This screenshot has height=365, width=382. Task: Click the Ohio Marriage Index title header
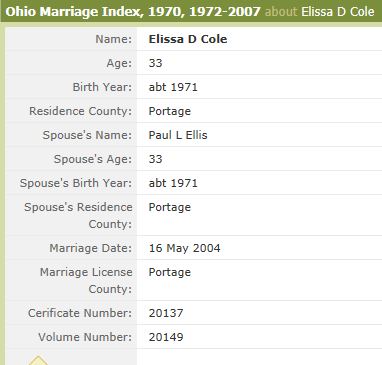[133, 12]
